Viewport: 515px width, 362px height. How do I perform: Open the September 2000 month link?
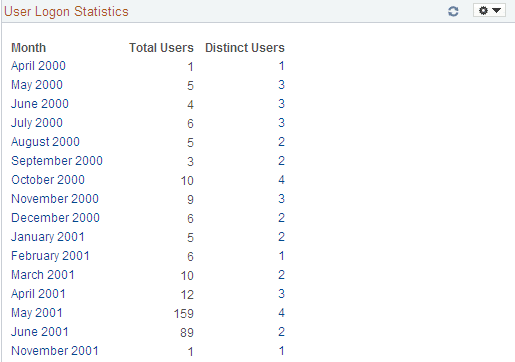(x=57, y=161)
